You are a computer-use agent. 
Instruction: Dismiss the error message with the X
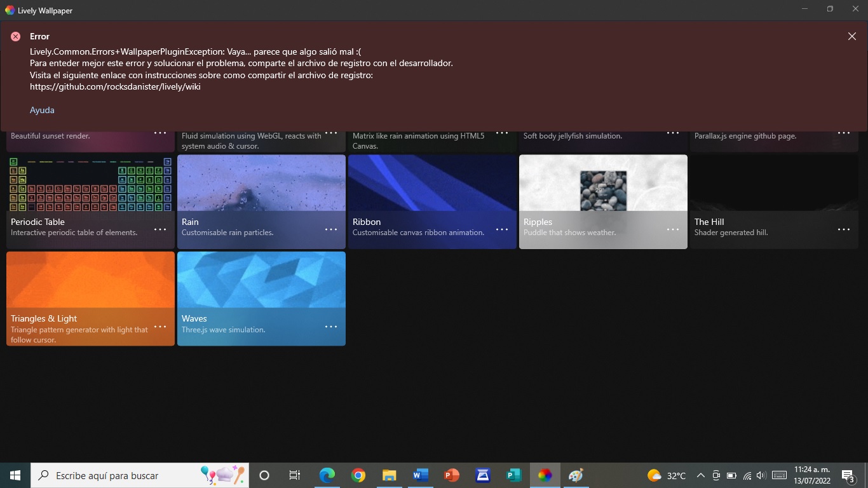[851, 36]
